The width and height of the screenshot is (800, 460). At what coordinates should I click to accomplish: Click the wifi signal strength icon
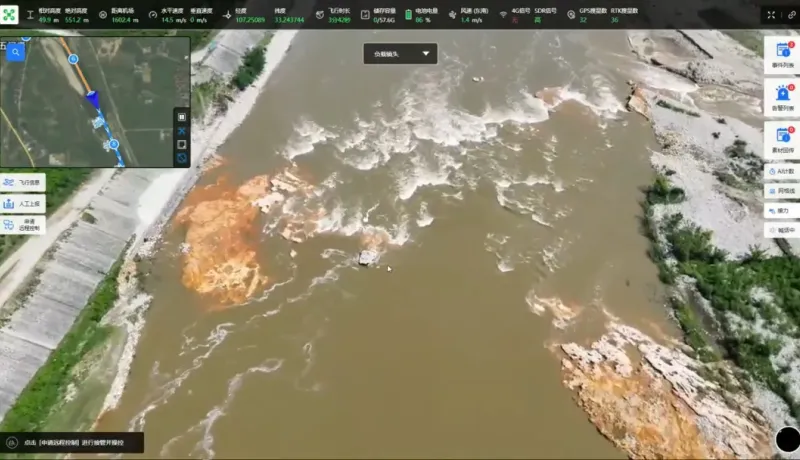click(x=503, y=15)
